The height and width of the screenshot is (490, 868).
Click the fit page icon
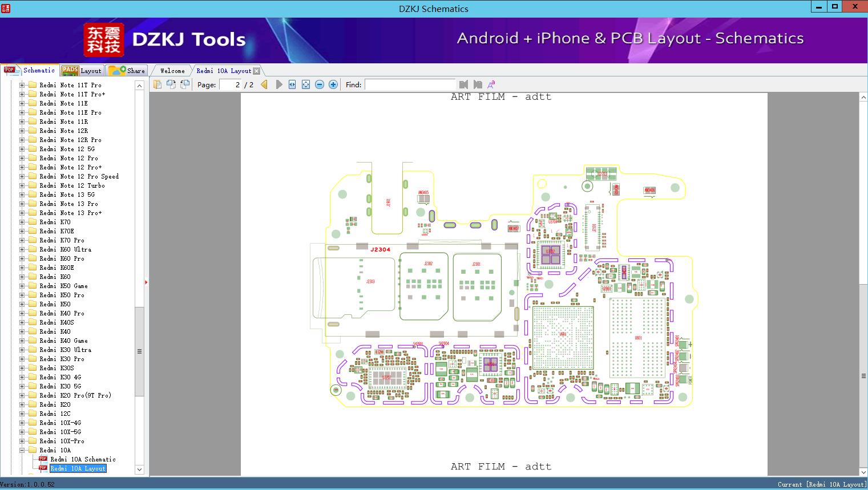click(x=306, y=84)
